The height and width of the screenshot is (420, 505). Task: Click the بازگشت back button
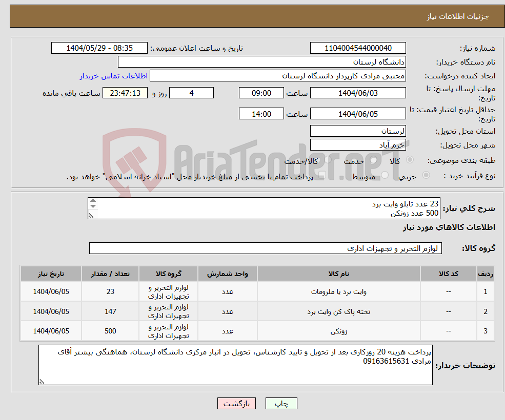(236, 403)
